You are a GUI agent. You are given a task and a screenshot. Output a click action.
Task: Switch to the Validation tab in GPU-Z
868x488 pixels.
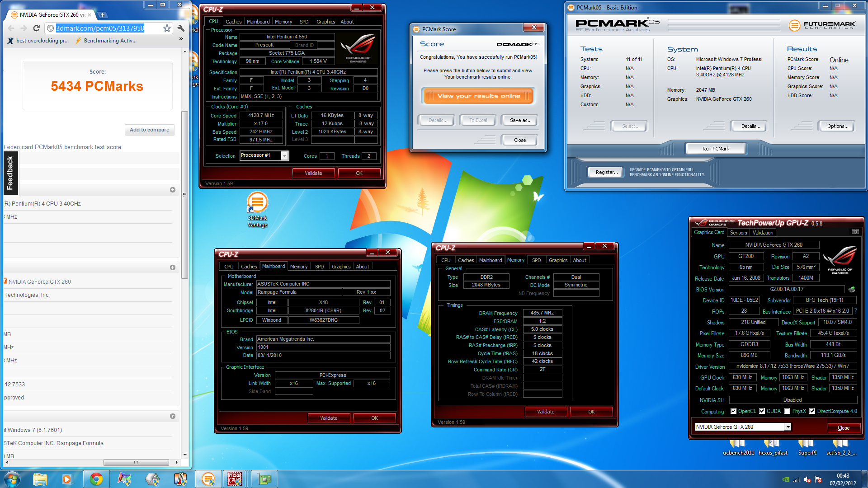click(x=763, y=233)
